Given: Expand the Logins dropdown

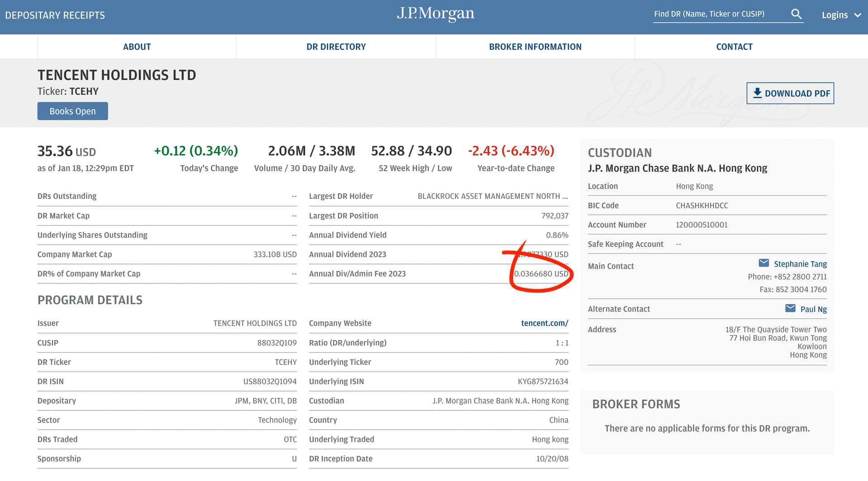Looking at the screenshot, I should pos(841,15).
